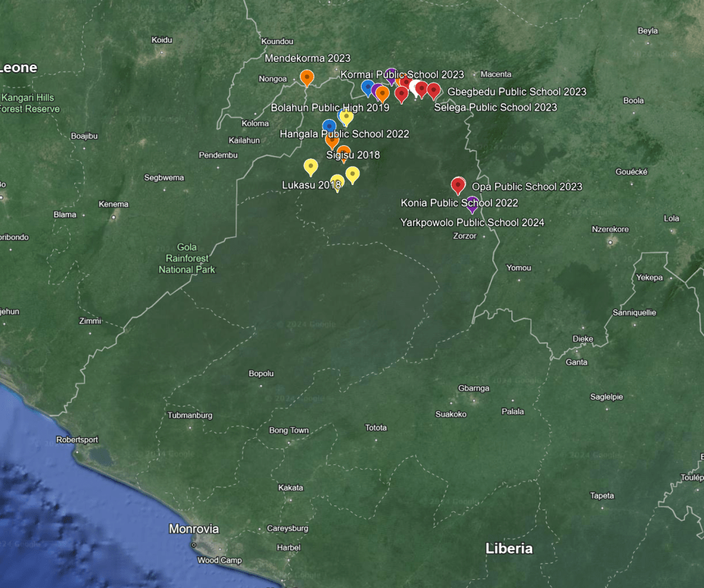
Task: Click the Liberia country label
Action: tap(509, 548)
